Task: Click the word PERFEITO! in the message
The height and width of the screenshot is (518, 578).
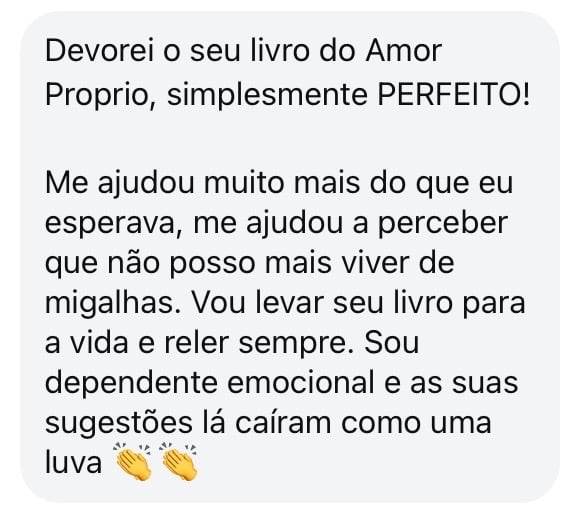Action: 454,94
